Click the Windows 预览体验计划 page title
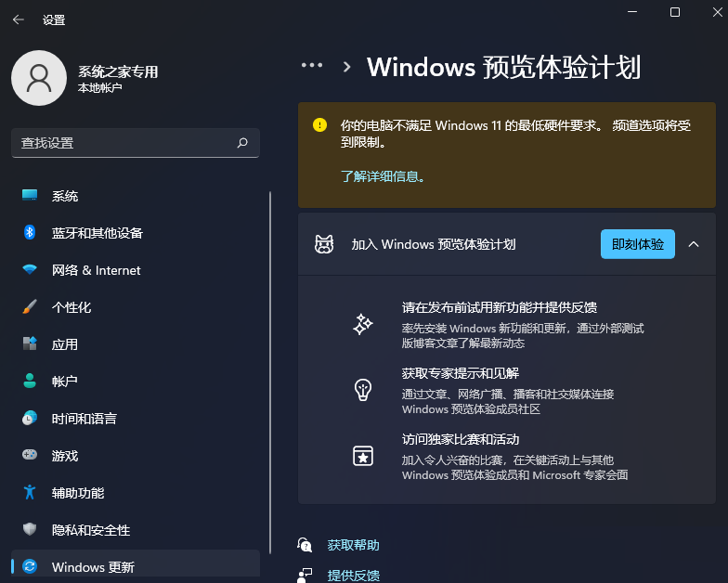The height and width of the screenshot is (583, 728). 503,67
